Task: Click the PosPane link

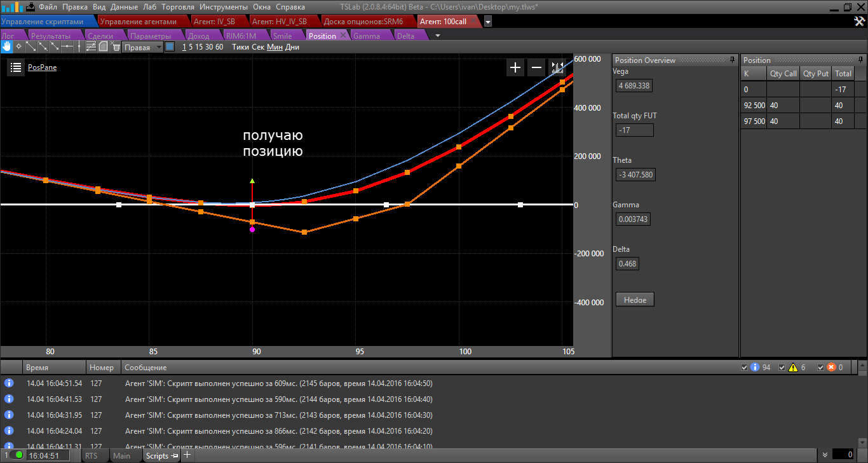Action: [x=42, y=67]
